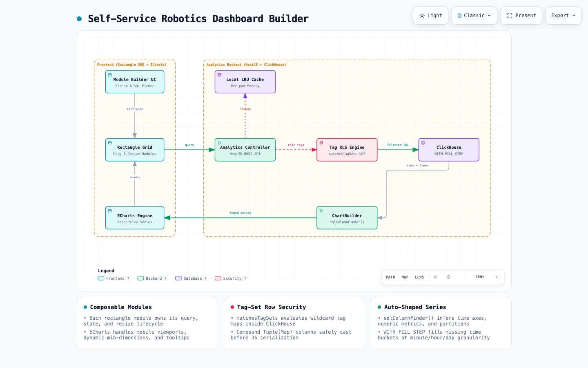Click the 'Composable Modules' card heading

[x=121, y=307]
